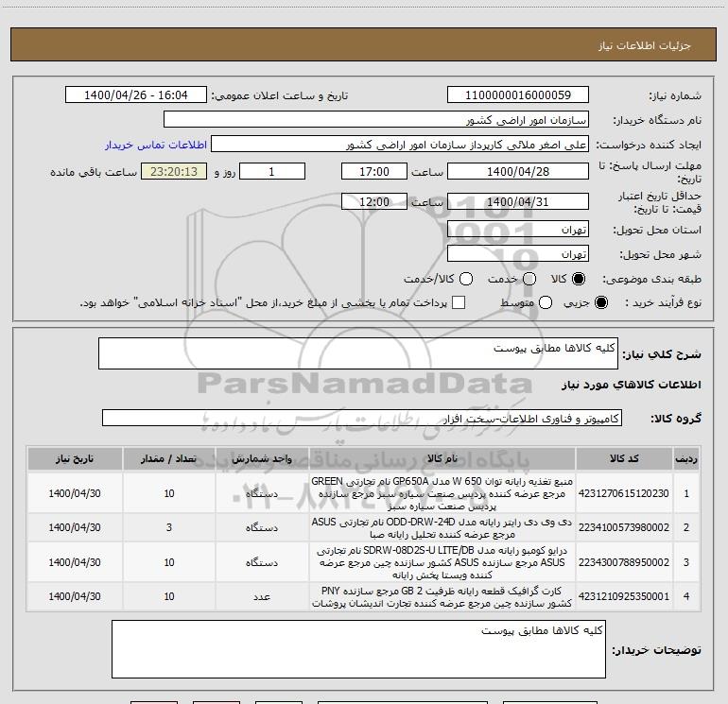The height and width of the screenshot is (704, 728).
Task: Click product code 2234100573980002
Action: pyautogui.click(x=624, y=527)
